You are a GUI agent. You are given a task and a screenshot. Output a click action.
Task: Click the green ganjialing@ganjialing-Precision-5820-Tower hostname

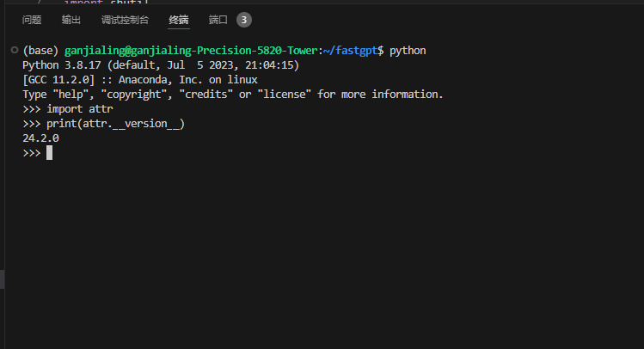(189, 51)
